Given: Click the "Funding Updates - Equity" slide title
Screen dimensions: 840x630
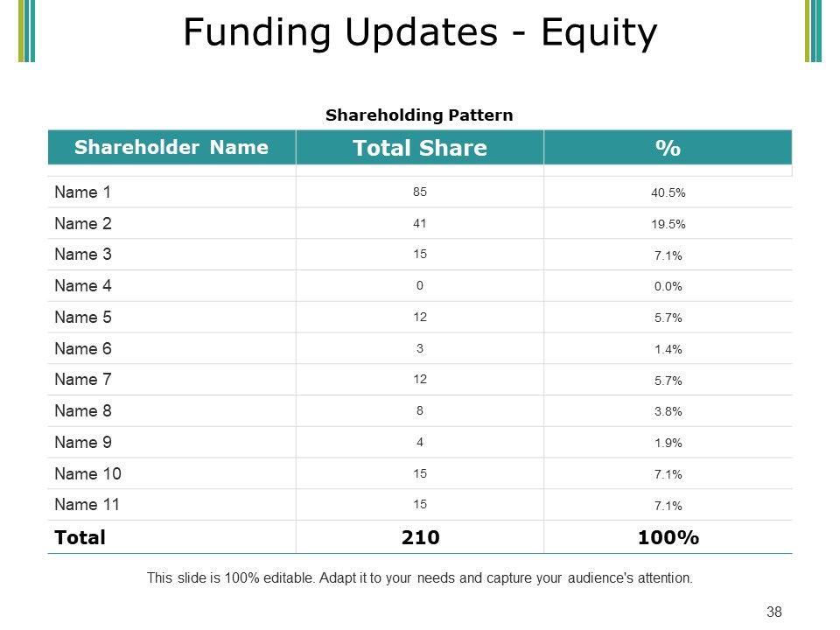Looking at the screenshot, I should pyautogui.click(x=420, y=33).
